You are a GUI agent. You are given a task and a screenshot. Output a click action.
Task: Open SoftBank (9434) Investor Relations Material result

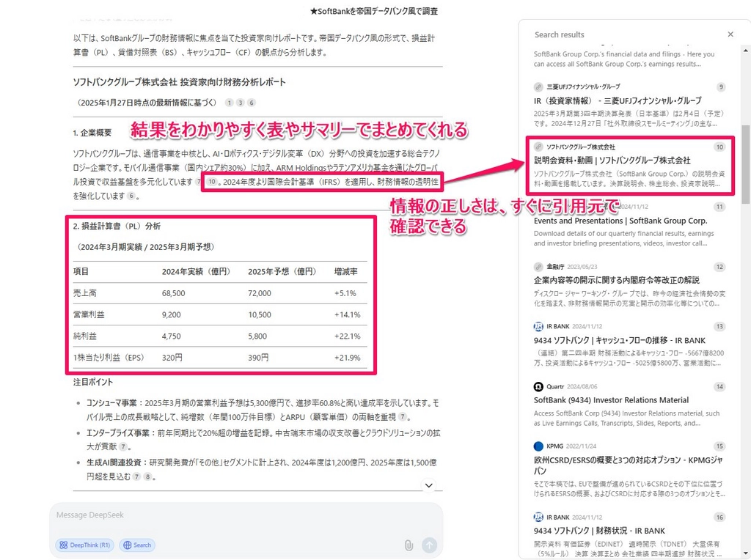click(x=611, y=400)
